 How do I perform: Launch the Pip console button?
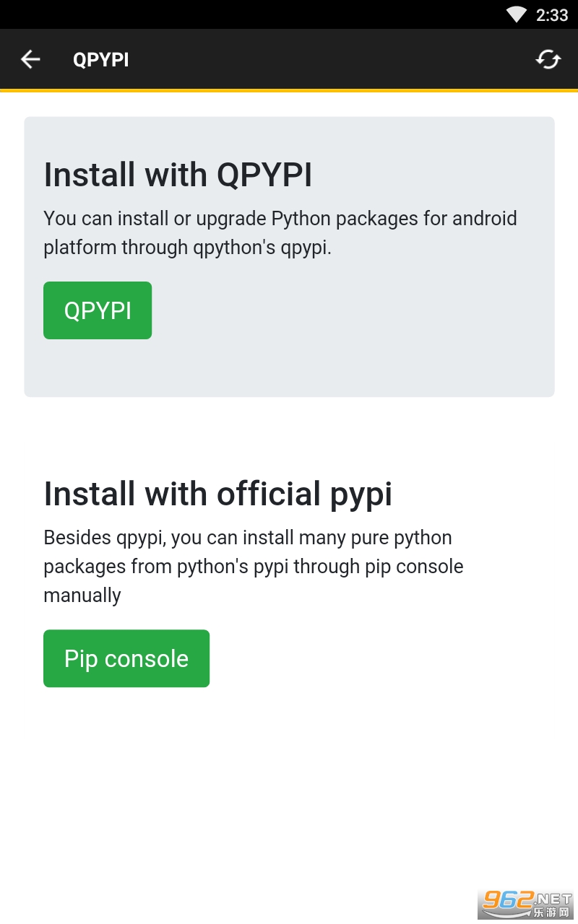pos(126,658)
